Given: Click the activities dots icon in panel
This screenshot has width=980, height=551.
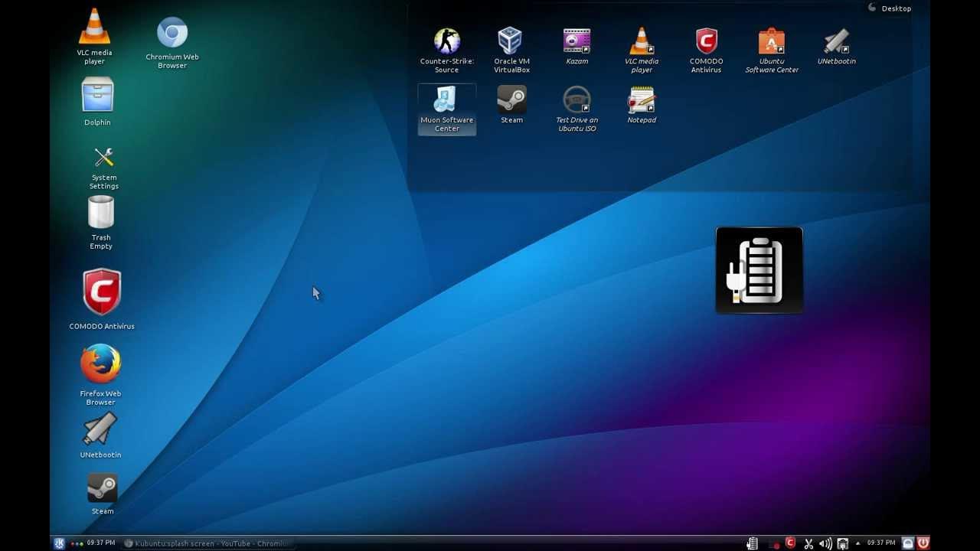Looking at the screenshot, I should (x=77, y=543).
